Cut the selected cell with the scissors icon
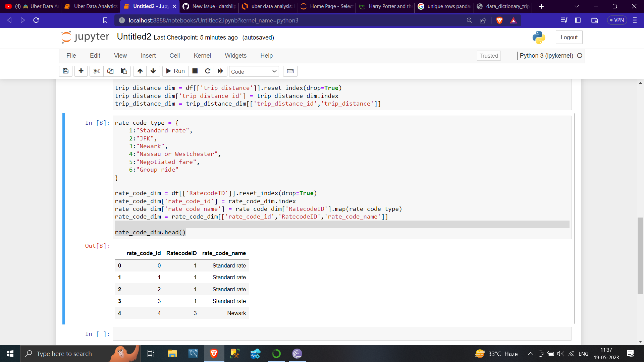The height and width of the screenshot is (362, 644). tap(96, 71)
